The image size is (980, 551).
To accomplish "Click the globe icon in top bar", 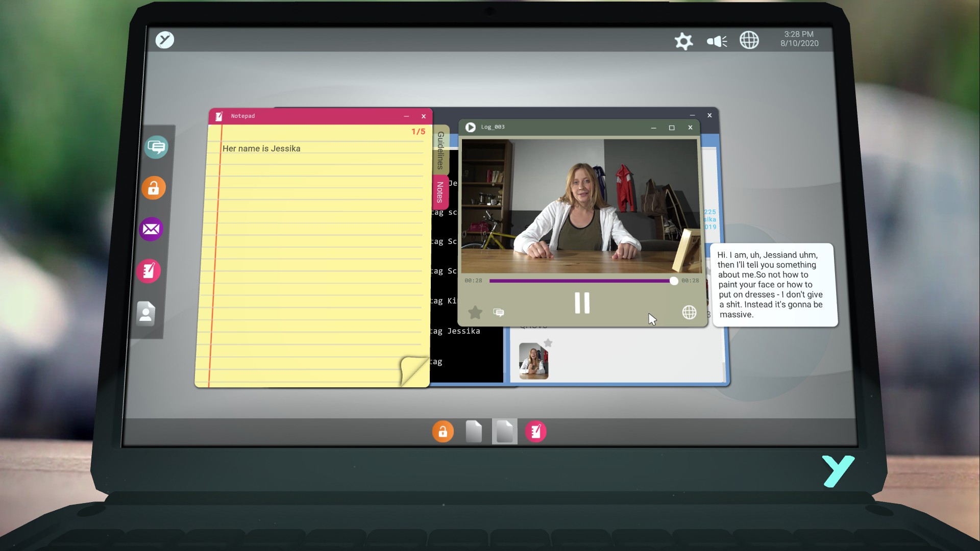I will click(x=749, y=40).
